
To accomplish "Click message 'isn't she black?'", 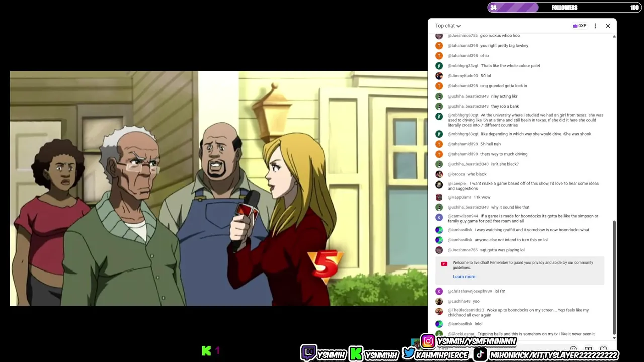I will [505, 164].
